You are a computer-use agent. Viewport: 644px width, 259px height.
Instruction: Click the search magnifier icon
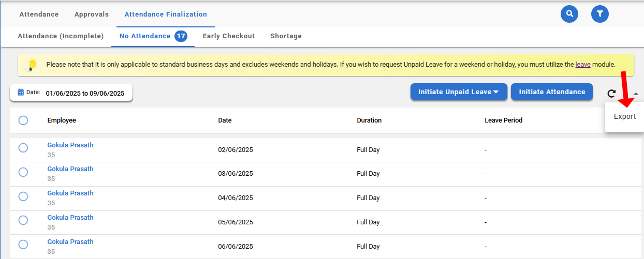pyautogui.click(x=569, y=14)
